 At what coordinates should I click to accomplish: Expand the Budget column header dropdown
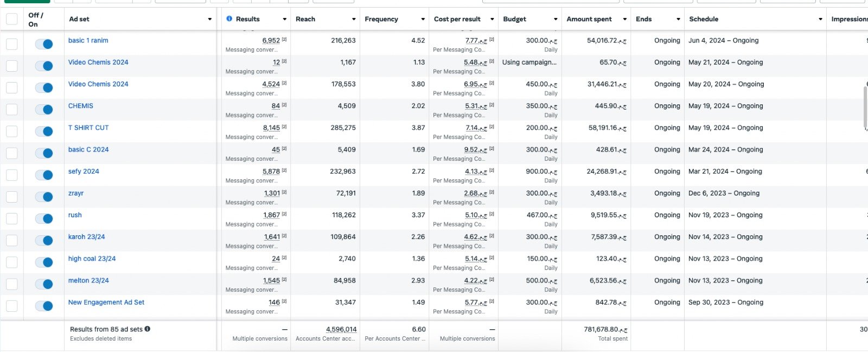[x=556, y=20]
